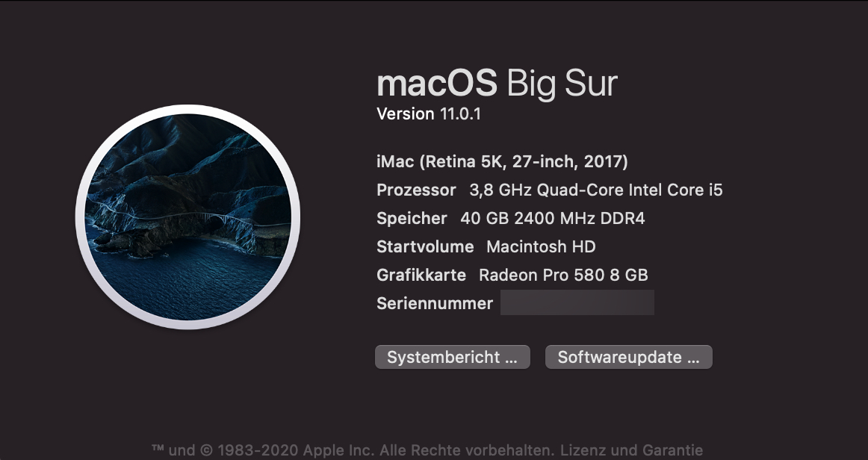Click the Grafikkarte label

point(421,275)
